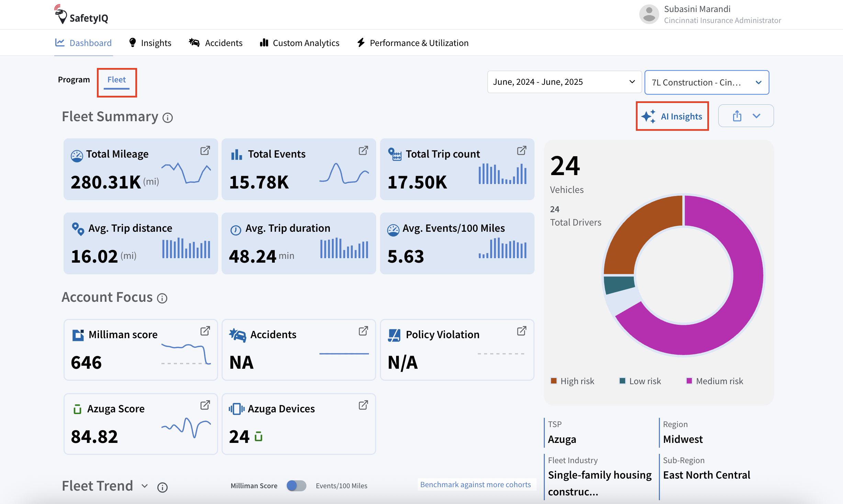Open Azuga Devices external-link icon
The width and height of the screenshot is (843, 504).
pyautogui.click(x=363, y=405)
